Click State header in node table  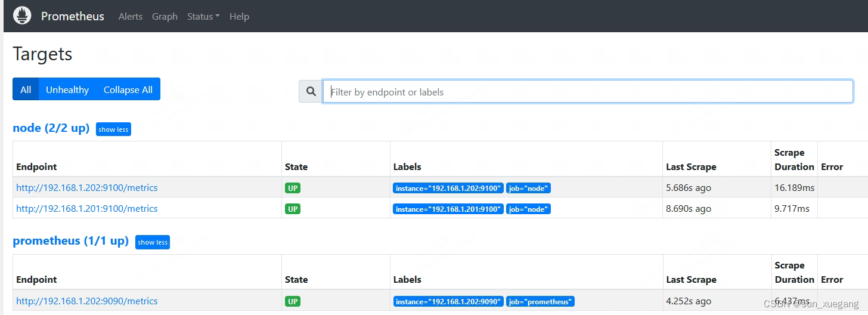tap(296, 167)
